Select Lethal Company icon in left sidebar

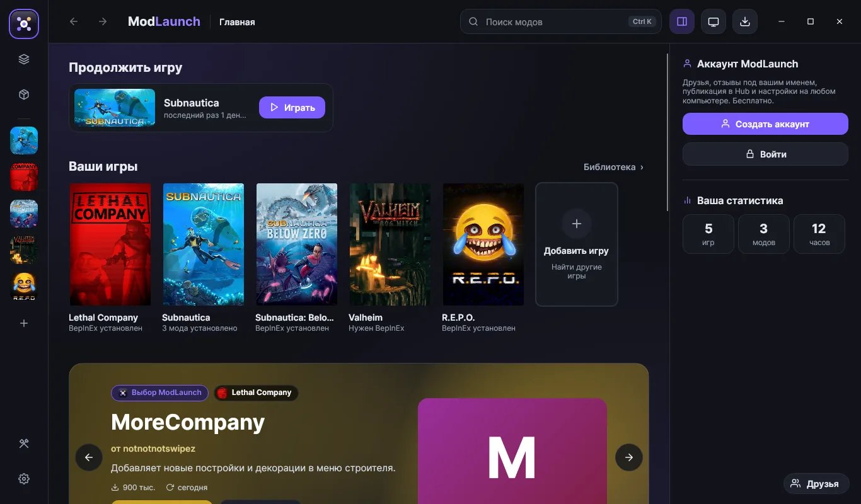(24, 177)
